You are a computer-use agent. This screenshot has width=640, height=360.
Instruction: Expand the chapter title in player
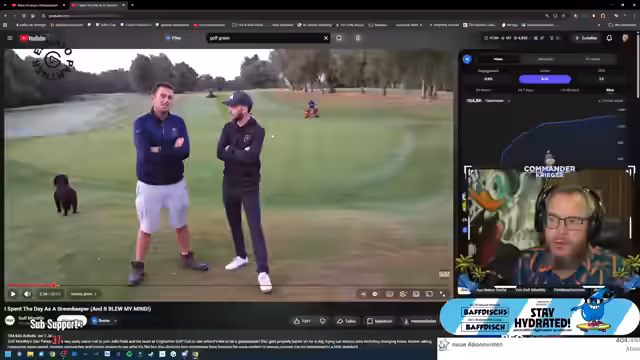pos(83,294)
